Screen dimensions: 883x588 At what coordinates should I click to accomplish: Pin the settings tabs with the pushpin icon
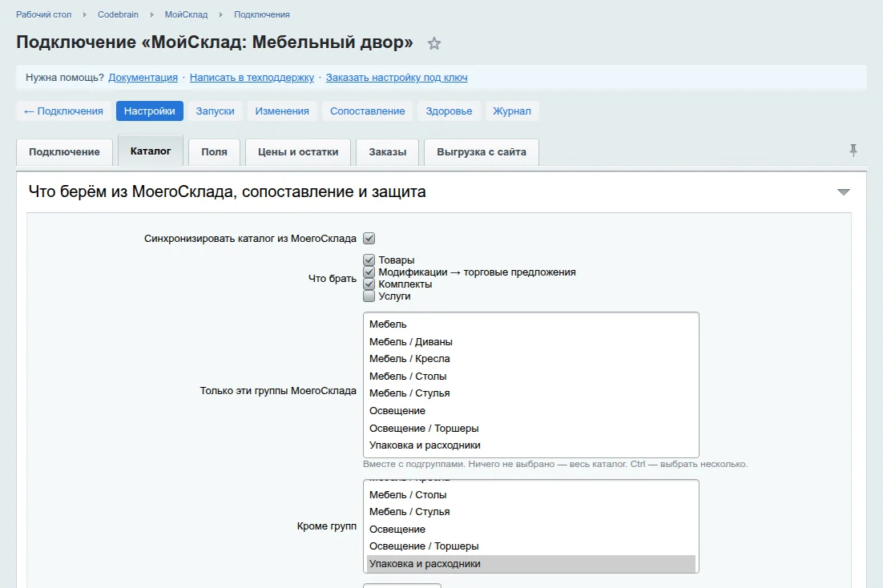853,151
